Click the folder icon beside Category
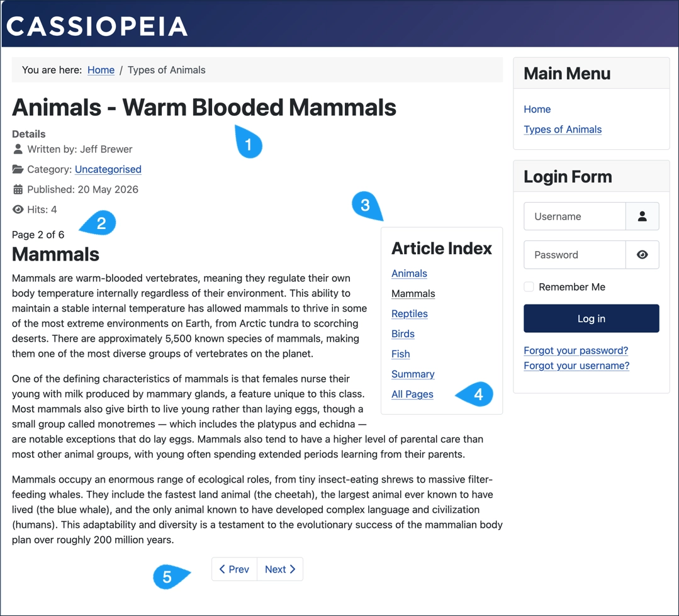Screen dimensions: 679x616 (x=18, y=169)
